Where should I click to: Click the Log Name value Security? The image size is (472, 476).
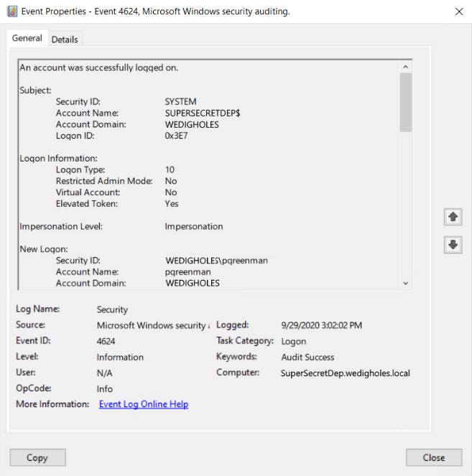click(112, 309)
